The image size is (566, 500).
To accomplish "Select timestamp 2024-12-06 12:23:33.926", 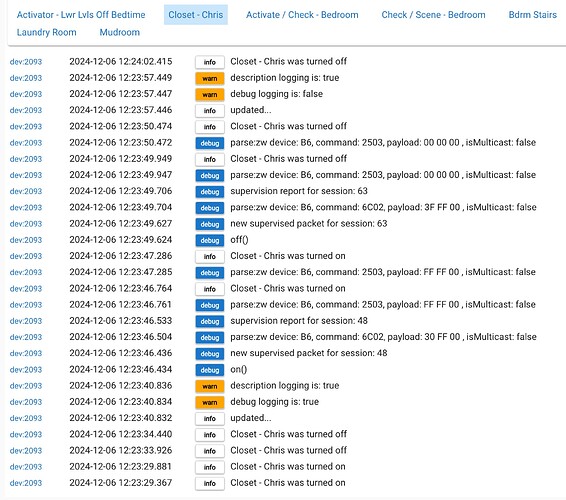I will 121,450.
